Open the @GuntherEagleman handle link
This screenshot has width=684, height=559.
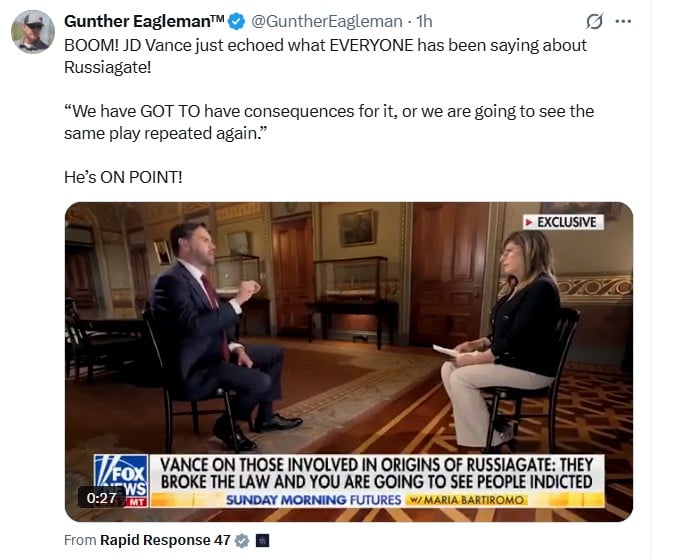(327, 21)
